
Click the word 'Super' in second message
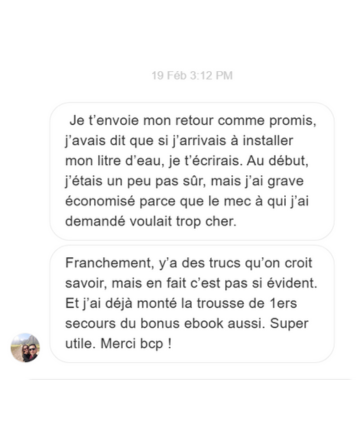289,324
